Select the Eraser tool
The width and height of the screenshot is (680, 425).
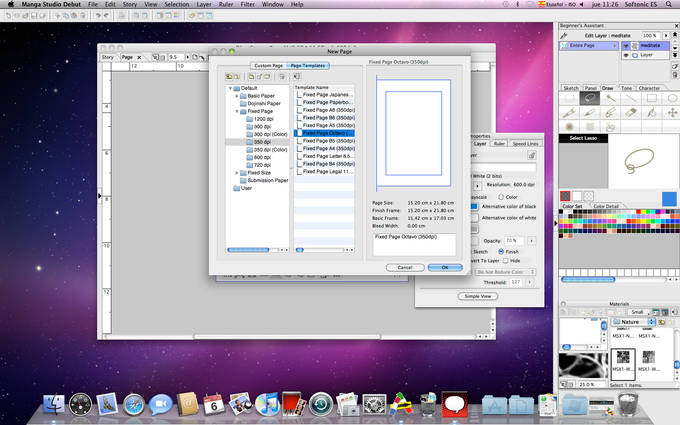pos(631,113)
